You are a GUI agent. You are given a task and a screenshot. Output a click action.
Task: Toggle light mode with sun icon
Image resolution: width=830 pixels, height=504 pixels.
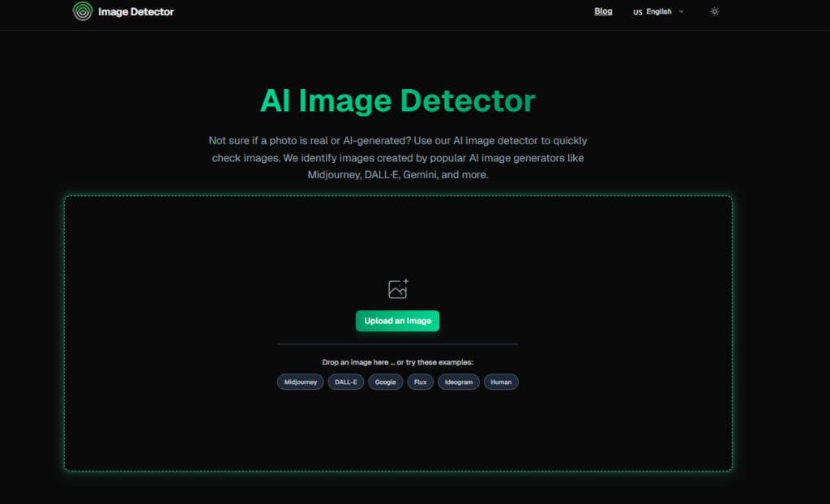[714, 11]
